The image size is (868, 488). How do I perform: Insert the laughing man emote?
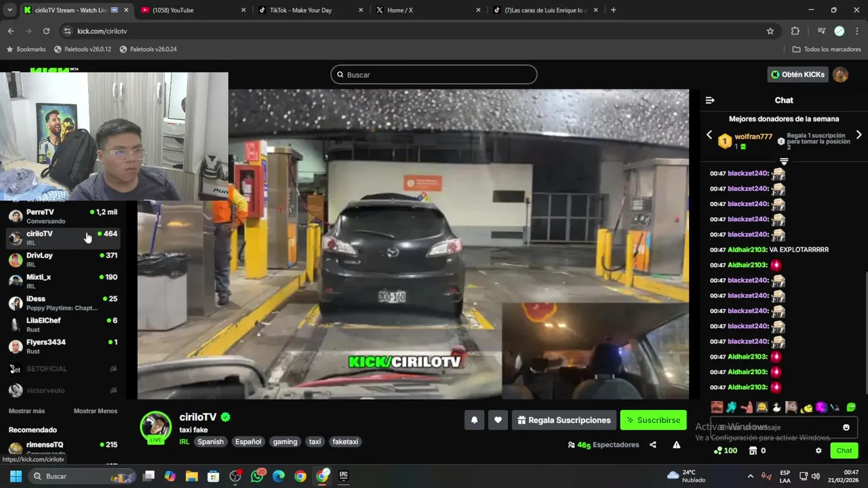click(x=717, y=407)
